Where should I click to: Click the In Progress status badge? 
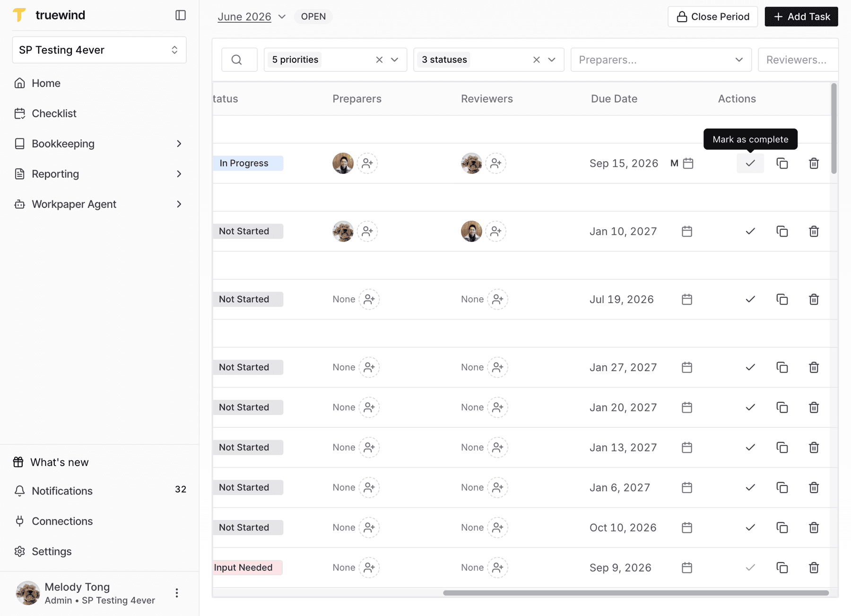(248, 163)
